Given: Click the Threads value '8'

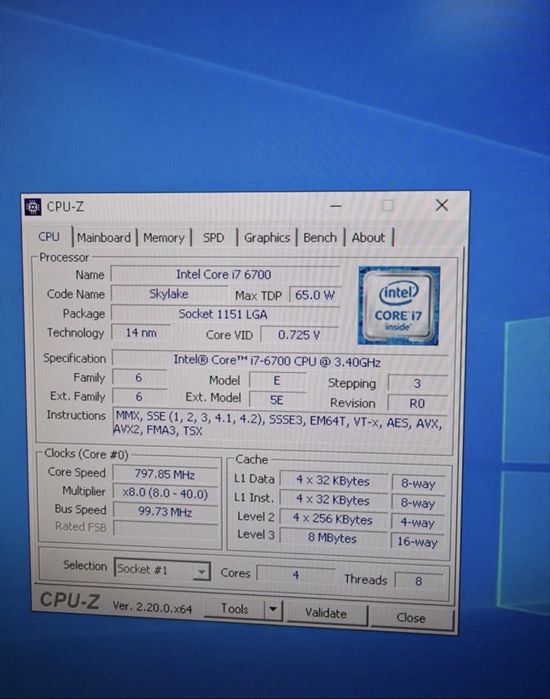Looking at the screenshot, I should click(x=419, y=581).
